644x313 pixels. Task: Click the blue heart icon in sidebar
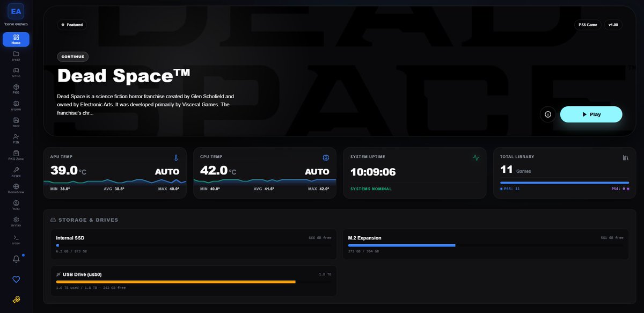[16, 279]
